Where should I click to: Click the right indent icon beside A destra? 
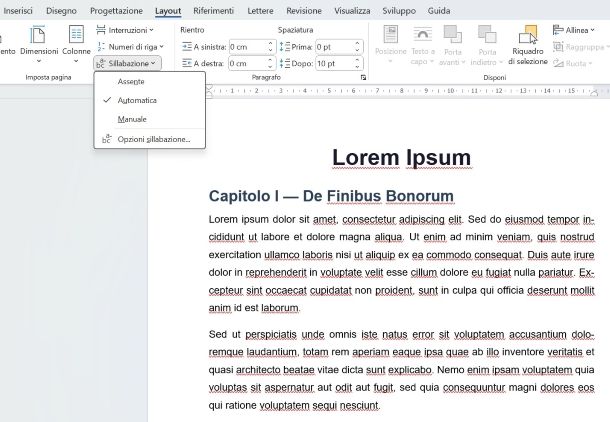coord(187,63)
